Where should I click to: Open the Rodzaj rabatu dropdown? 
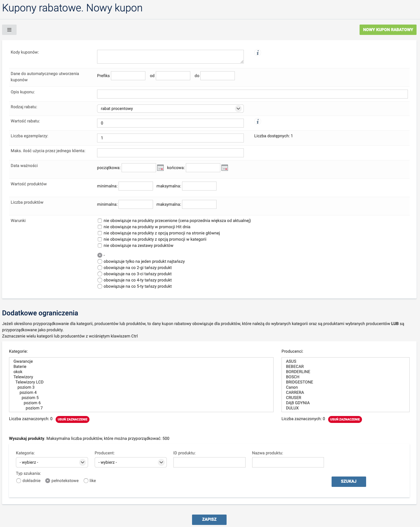(170, 109)
